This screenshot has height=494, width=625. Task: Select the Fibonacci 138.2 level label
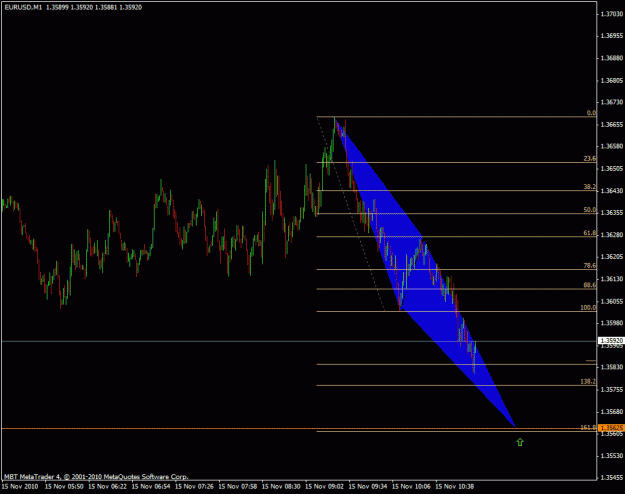click(x=588, y=382)
